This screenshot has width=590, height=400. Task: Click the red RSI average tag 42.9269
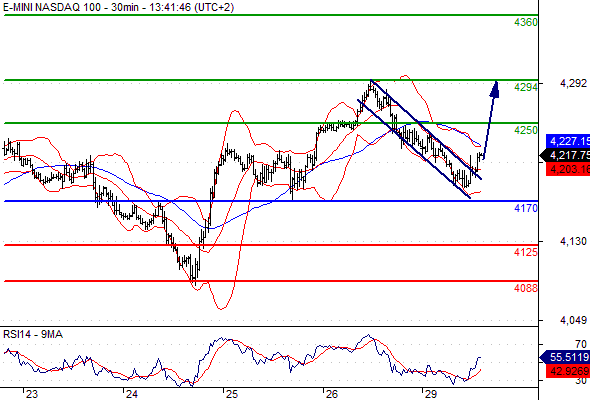568,371
